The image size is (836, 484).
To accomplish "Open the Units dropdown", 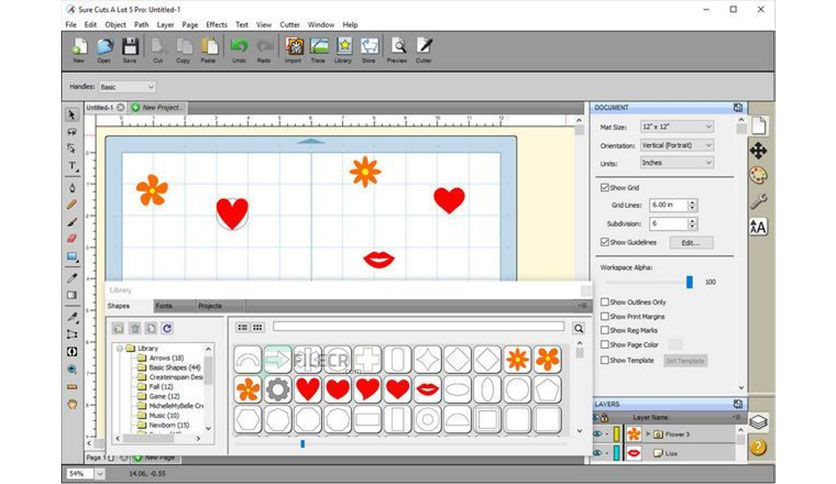I will pos(677,163).
